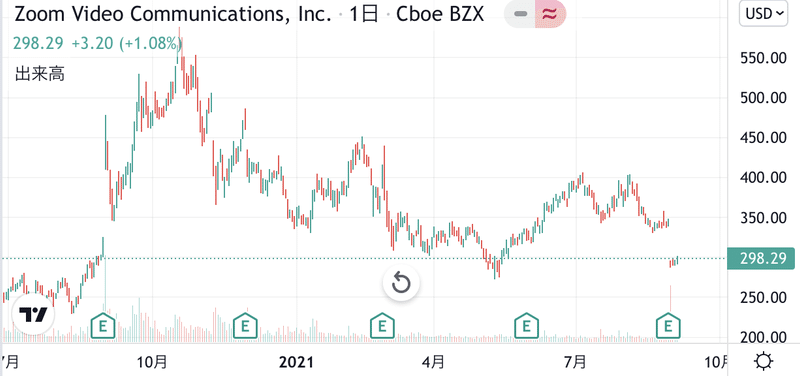Viewport: 800px width, 376px height.
Task: Click the red approximately-equal indicator pill
Action: [x=550, y=14]
